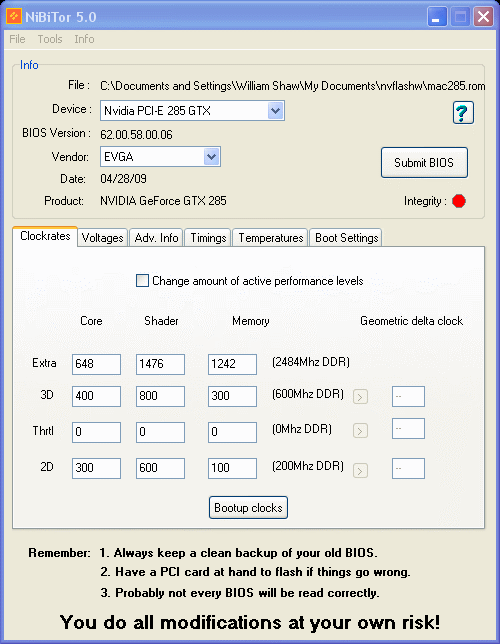Open the Temperatures tab

270,238
